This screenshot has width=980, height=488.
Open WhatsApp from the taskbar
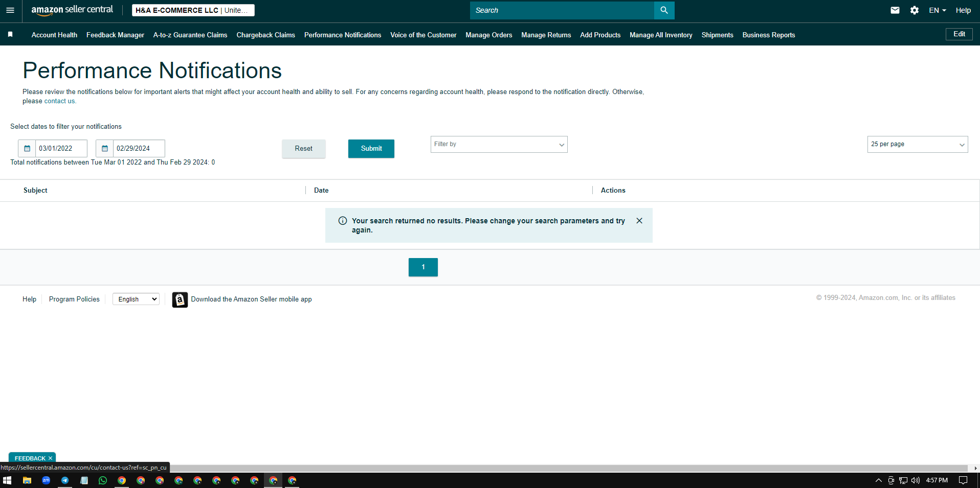coord(103,480)
